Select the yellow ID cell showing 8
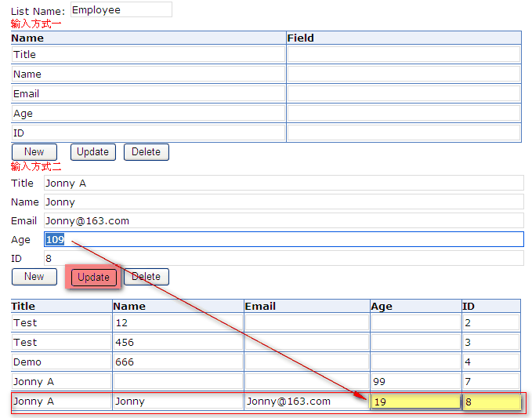Image resolution: width=532 pixels, height=418 pixels. (492, 402)
